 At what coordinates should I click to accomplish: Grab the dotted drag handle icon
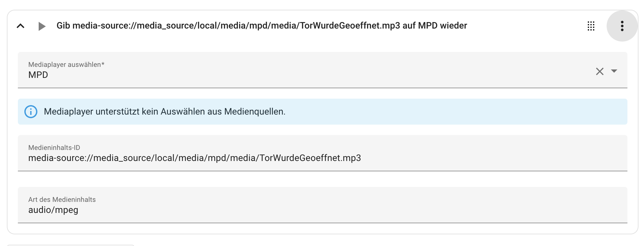point(591,26)
